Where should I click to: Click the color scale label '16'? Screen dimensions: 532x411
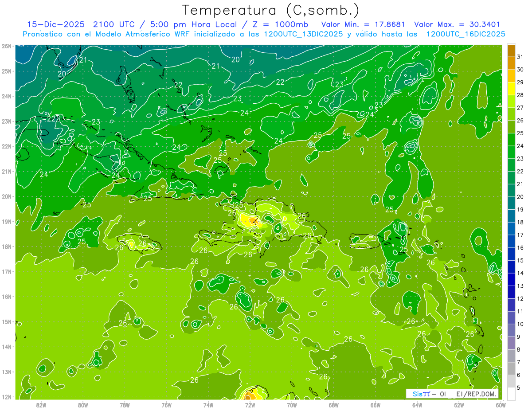pyautogui.click(x=520, y=247)
